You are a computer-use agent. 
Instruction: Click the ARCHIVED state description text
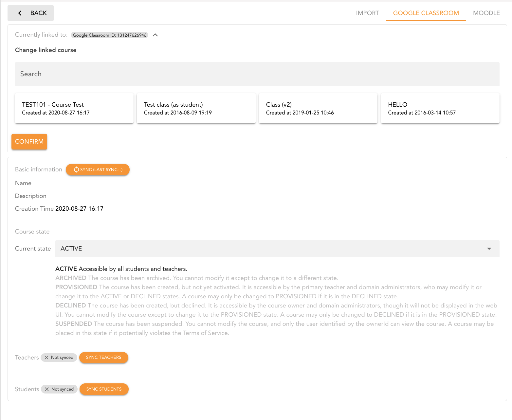click(197, 278)
